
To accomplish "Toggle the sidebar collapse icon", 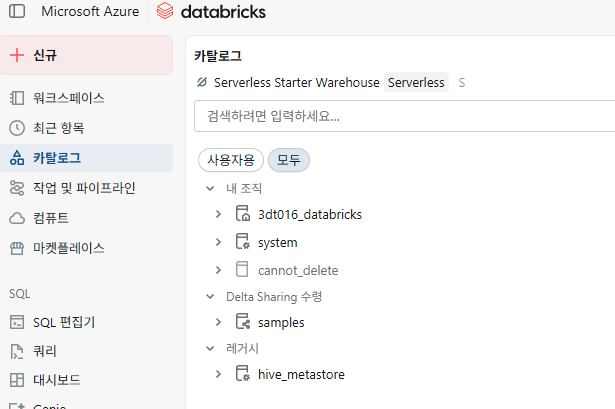I will click(x=17, y=13).
